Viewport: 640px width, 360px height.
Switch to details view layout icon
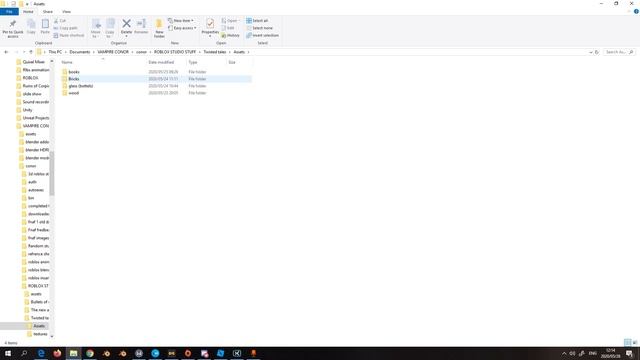627,342
